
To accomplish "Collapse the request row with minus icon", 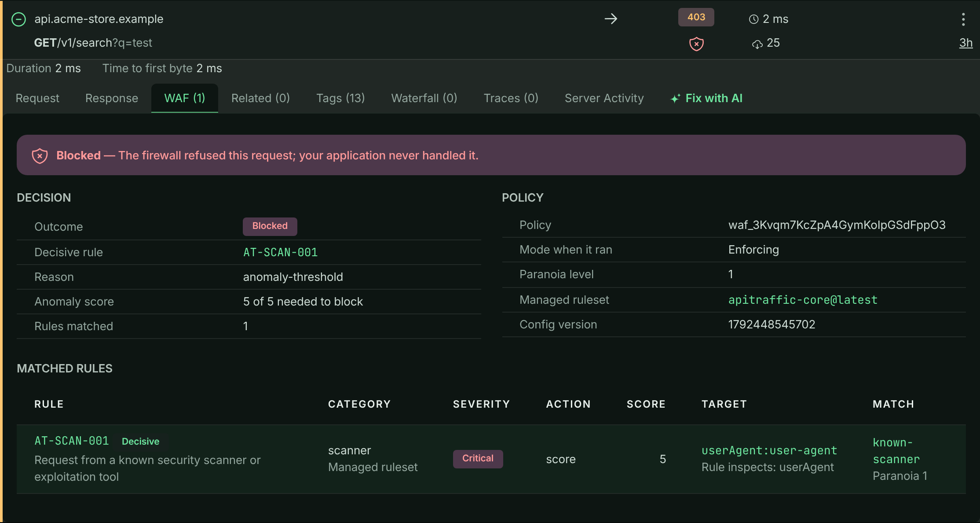I will tap(18, 19).
